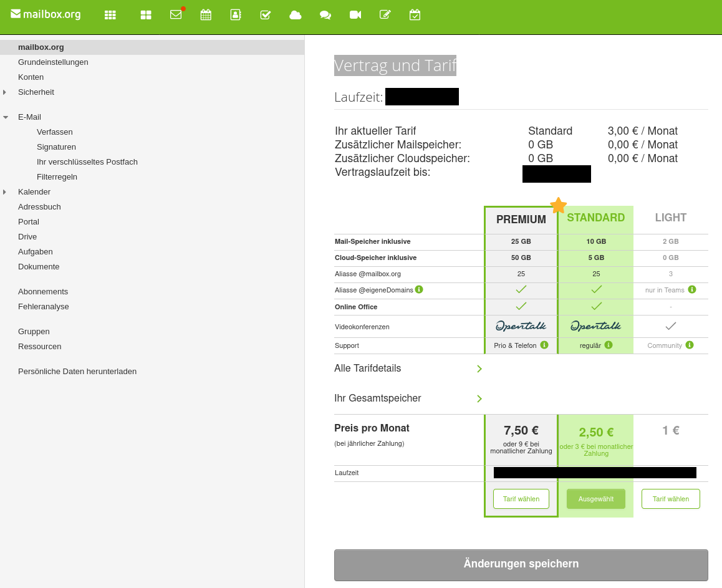Open the E-Mail app with unread notification
The width and height of the screenshot is (722, 588).
[x=176, y=15]
